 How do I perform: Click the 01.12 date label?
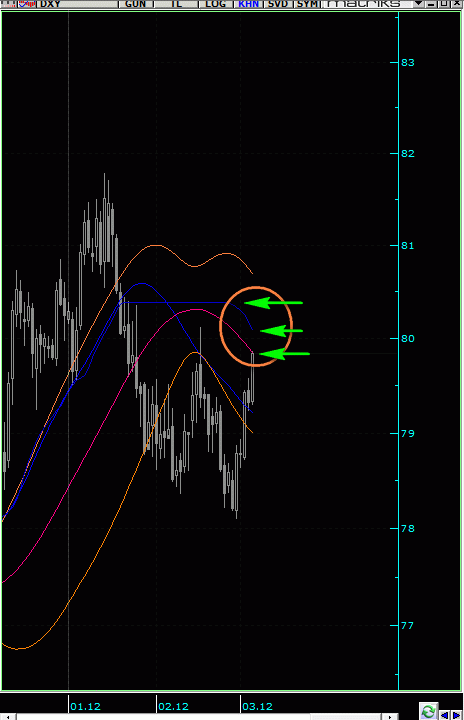85,706
